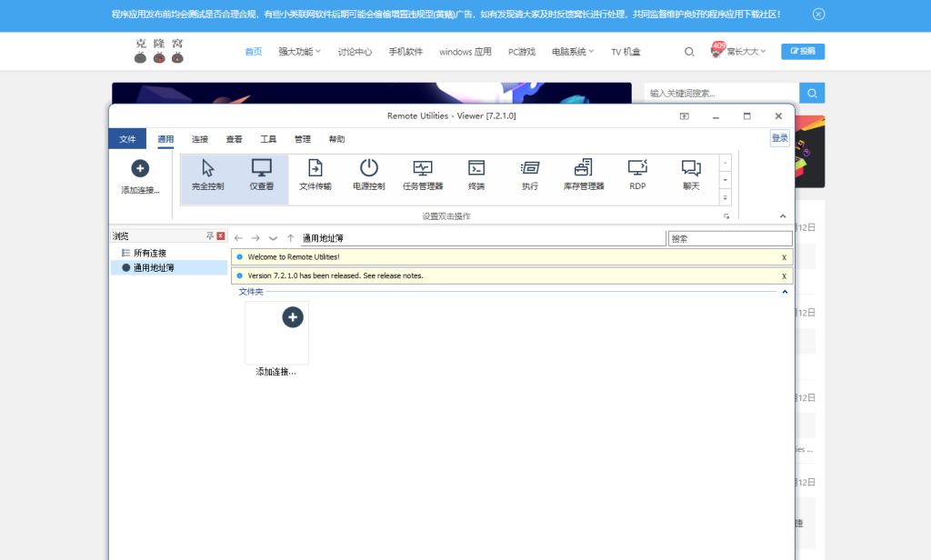Screen dimensions: 931x560
Task: Go to the website home page link
Action: tap(254, 52)
